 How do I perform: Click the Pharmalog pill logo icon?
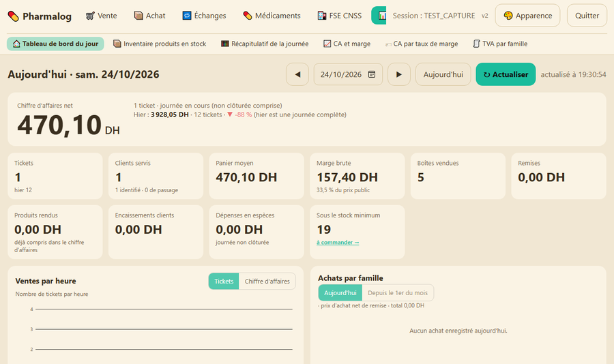pyautogui.click(x=14, y=16)
